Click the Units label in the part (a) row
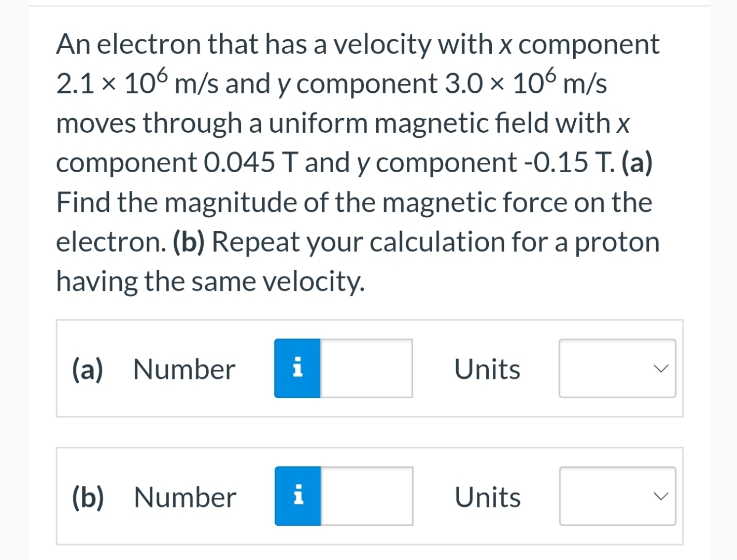 click(487, 368)
